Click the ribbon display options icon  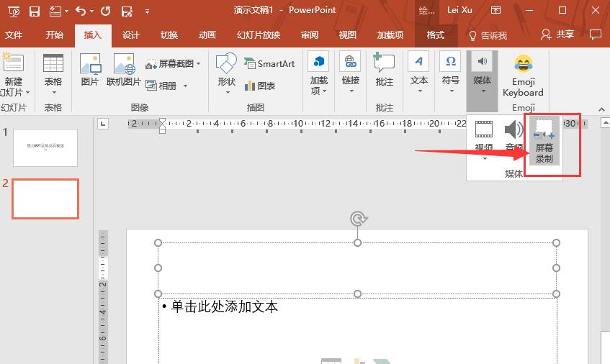pyautogui.click(x=495, y=11)
